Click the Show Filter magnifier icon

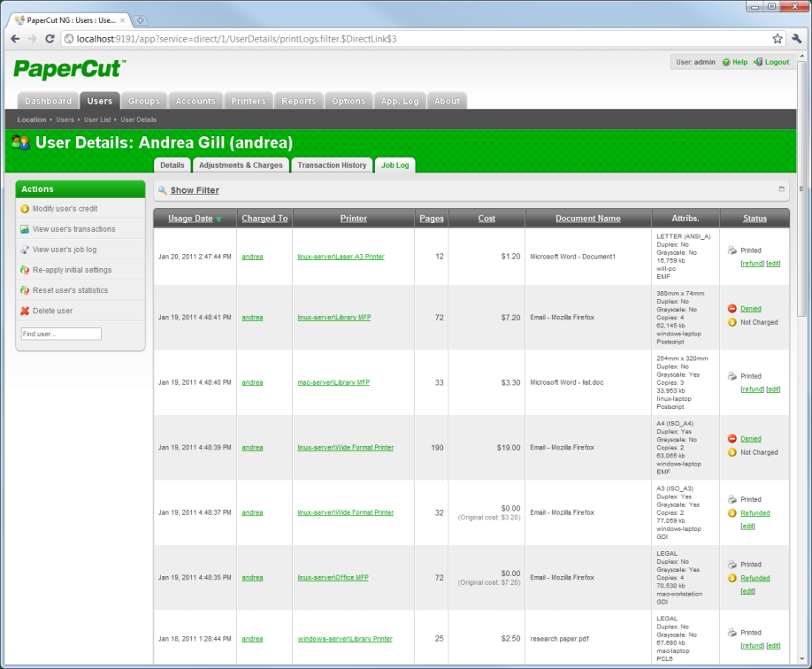162,190
